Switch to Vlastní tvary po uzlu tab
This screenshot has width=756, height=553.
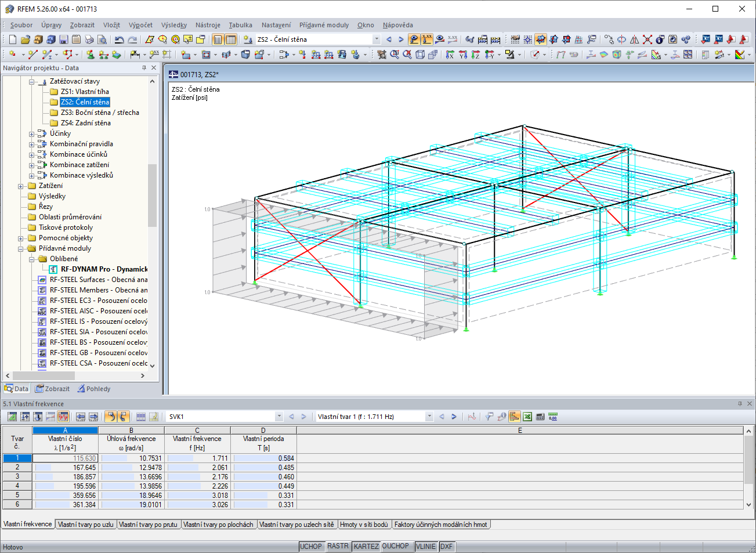[86, 525]
